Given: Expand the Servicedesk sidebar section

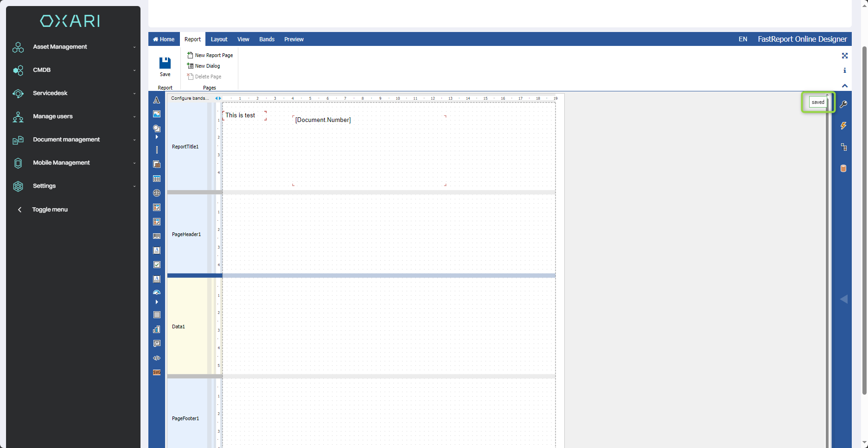Looking at the screenshot, I should 74,93.
